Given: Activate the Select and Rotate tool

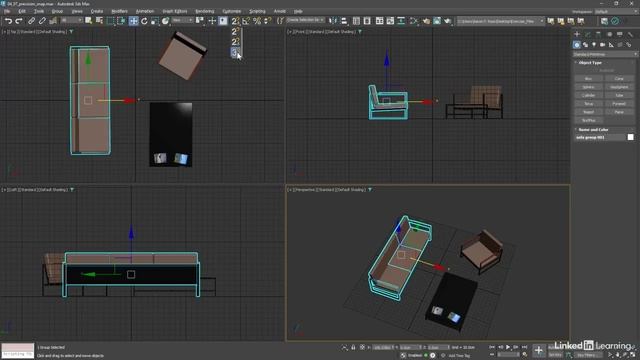Looking at the screenshot, I should (x=144, y=21).
